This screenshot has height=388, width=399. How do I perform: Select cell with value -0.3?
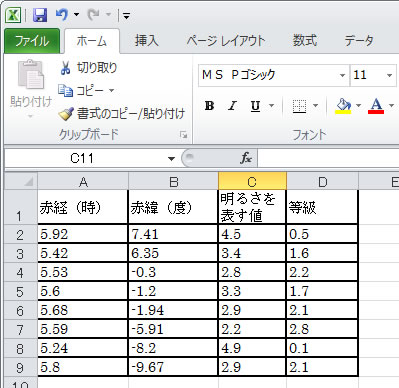173,272
